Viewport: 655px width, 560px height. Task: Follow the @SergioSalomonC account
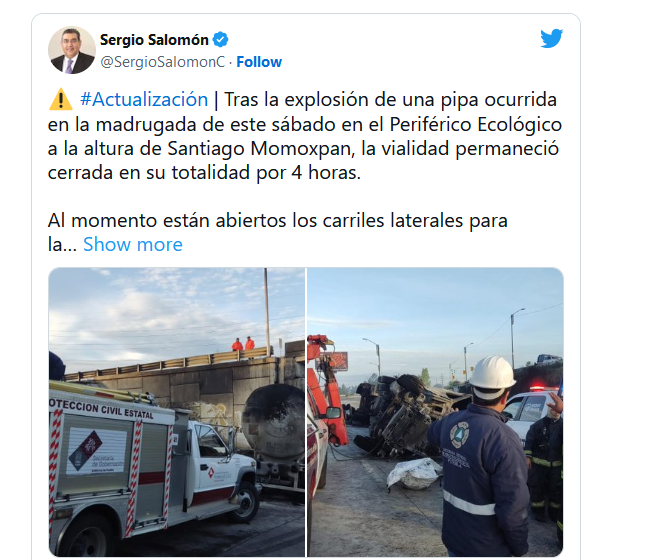[x=259, y=62]
